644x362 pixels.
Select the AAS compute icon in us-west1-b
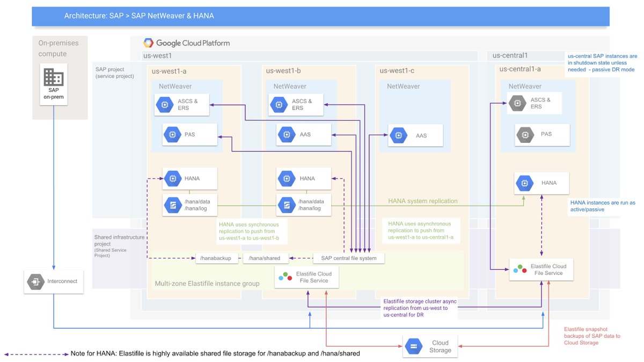point(287,134)
